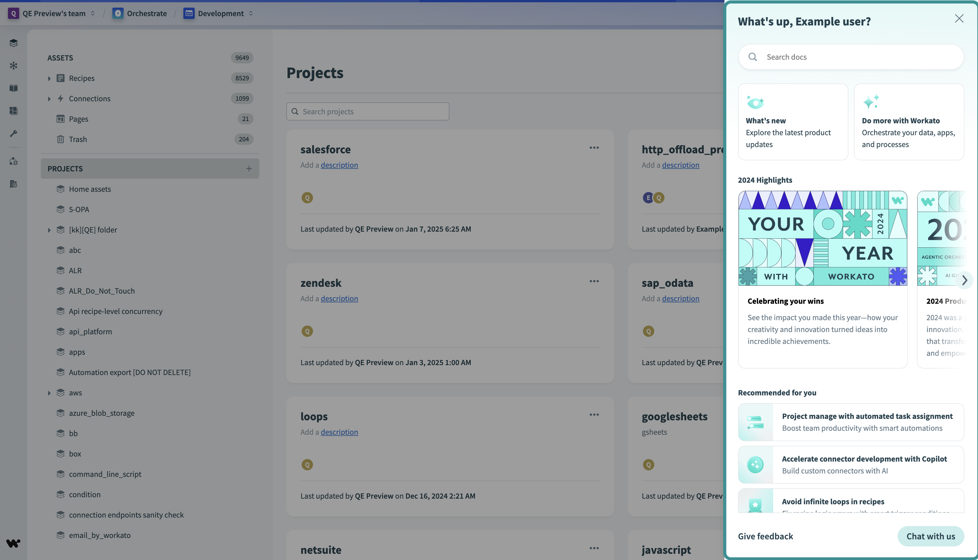
Task: Open the Your Year With Workato thumbnail
Action: [823, 238]
